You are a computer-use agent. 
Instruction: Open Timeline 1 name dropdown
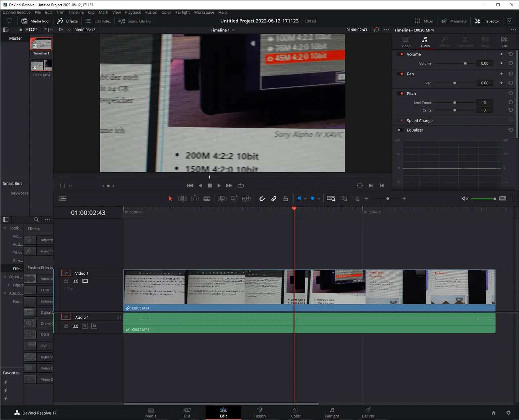pyautogui.click(x=223, y=30)
